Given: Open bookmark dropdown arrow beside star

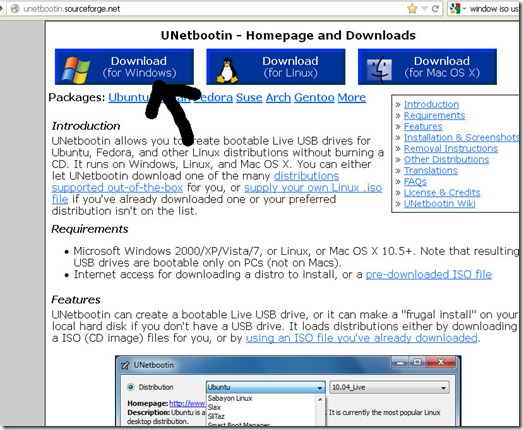Looking at the screenshot, I should pyautogui.click(x=424, y=9).
